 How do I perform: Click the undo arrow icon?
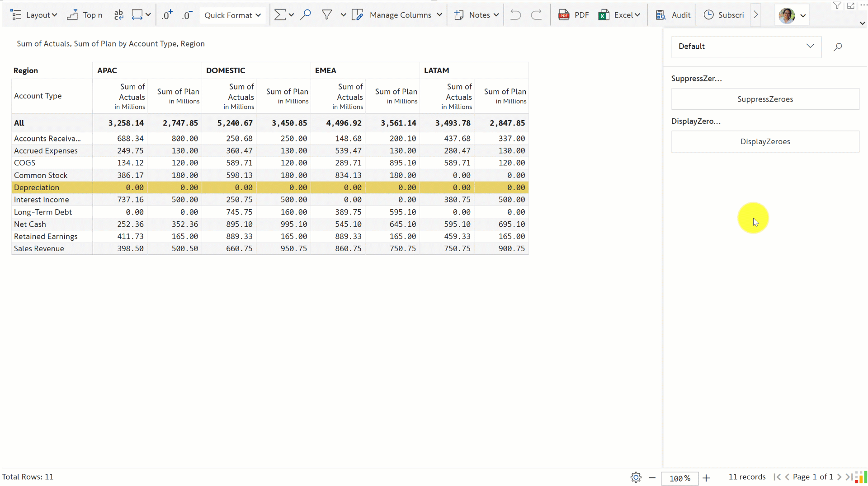click(515, 15)
